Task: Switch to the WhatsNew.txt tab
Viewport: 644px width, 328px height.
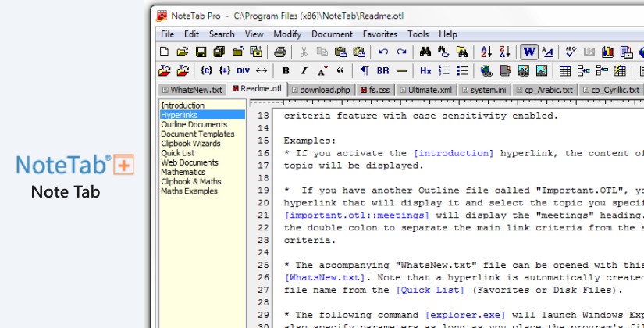Action: [x=191, y=90]
